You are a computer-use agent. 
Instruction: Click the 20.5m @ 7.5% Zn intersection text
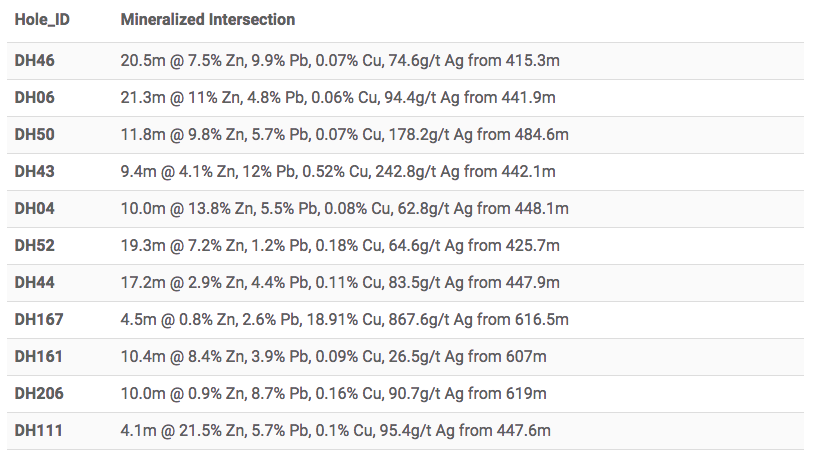(340, 61)
